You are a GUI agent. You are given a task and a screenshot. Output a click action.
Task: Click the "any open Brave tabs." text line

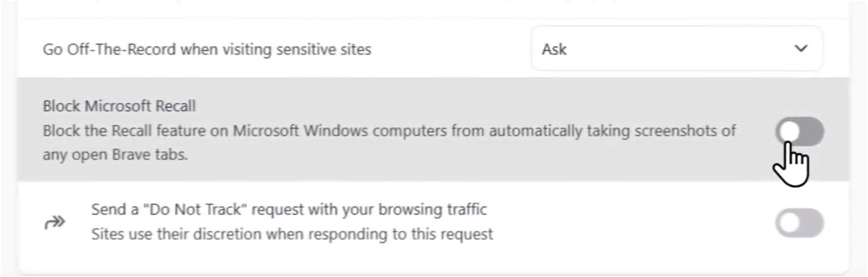coord(115,154)
